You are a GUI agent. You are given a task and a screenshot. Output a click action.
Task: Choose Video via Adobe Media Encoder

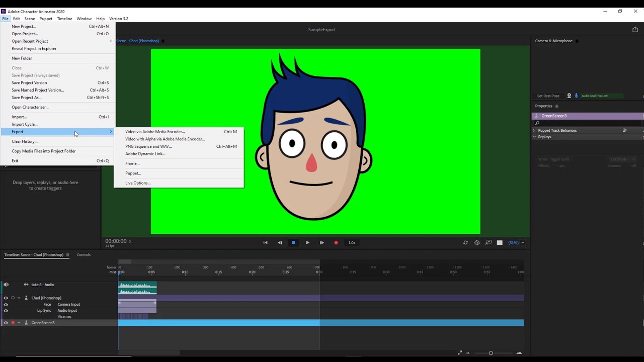pyautogui.click(x=155, y=132)
